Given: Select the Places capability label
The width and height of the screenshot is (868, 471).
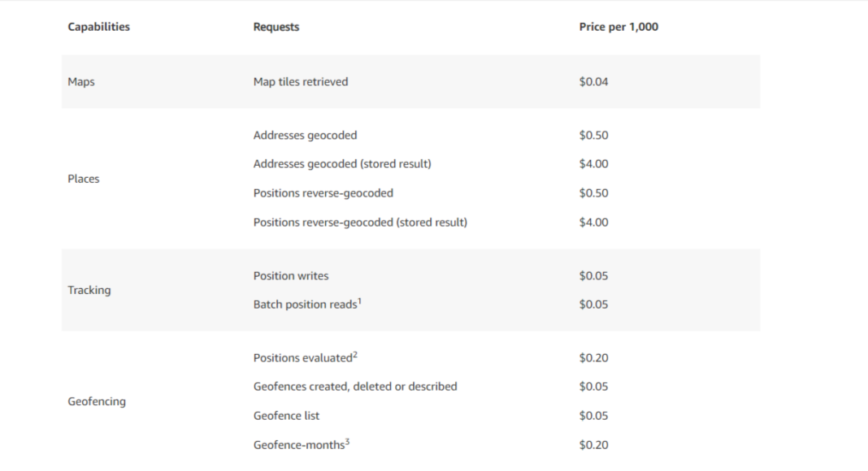Looking at the screenshot, I should coord(84,179).
